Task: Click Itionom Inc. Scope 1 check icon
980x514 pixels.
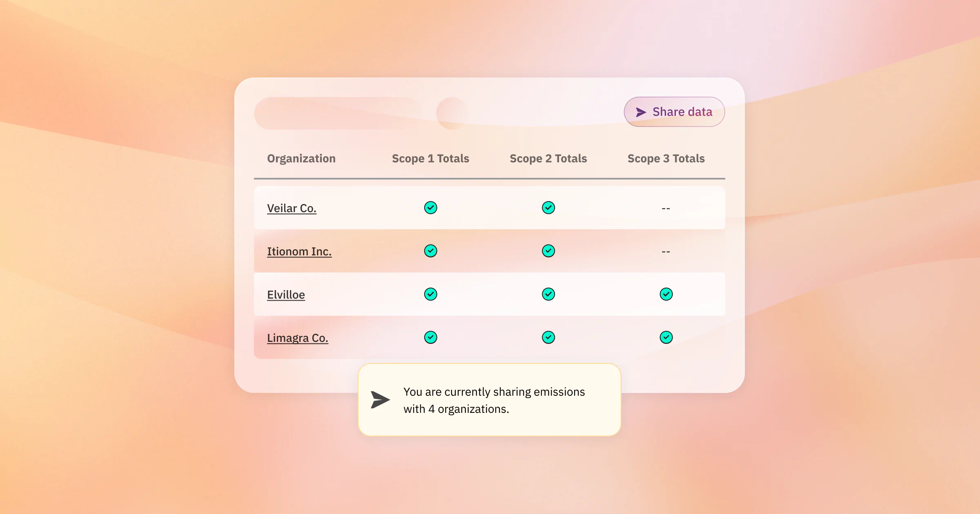Action: (430, 251)
